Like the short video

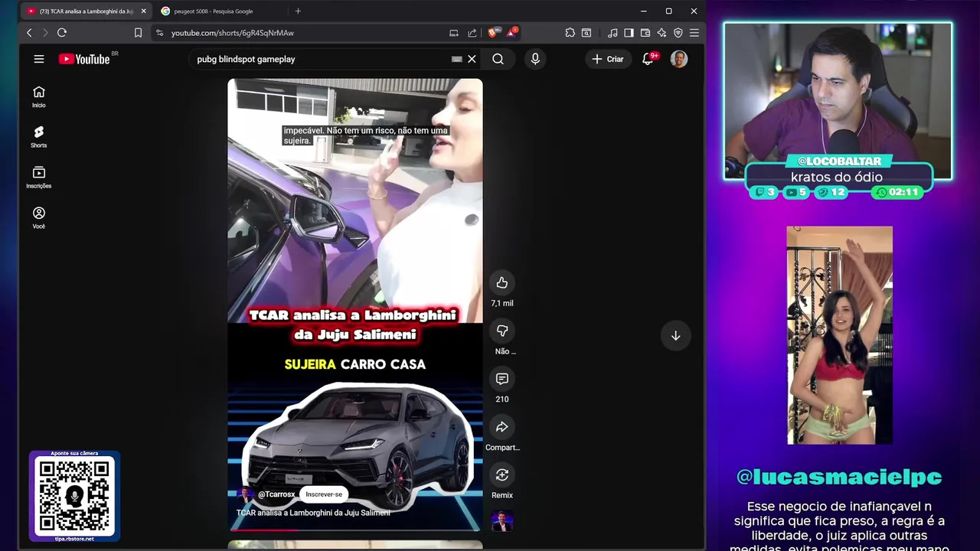[x=502, y=283]
